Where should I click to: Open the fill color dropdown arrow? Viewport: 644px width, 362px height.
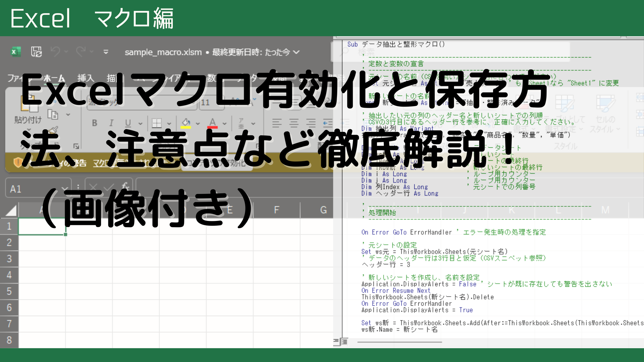pyautogui.click(x=198, y=124)
